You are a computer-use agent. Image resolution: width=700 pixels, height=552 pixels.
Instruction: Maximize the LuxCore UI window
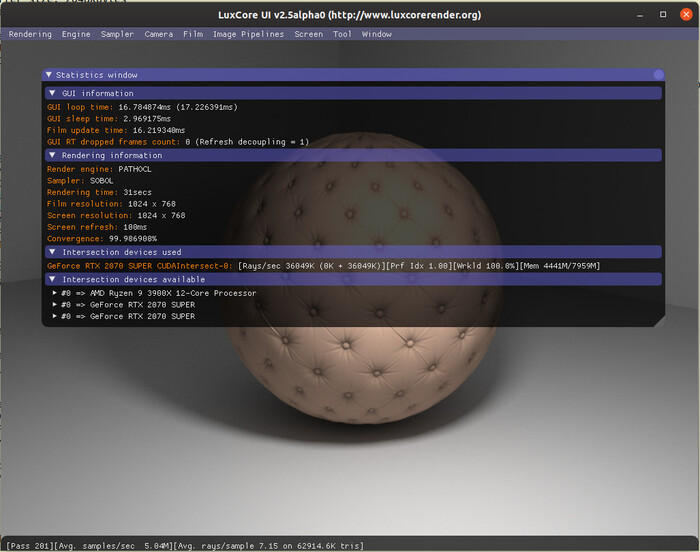pyautogui.click(x=662, y=14)
